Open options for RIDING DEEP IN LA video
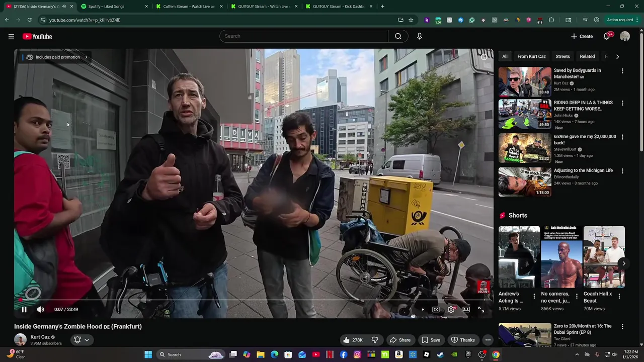The height and width of the screenshot is (362, 644). click(622, 103)
